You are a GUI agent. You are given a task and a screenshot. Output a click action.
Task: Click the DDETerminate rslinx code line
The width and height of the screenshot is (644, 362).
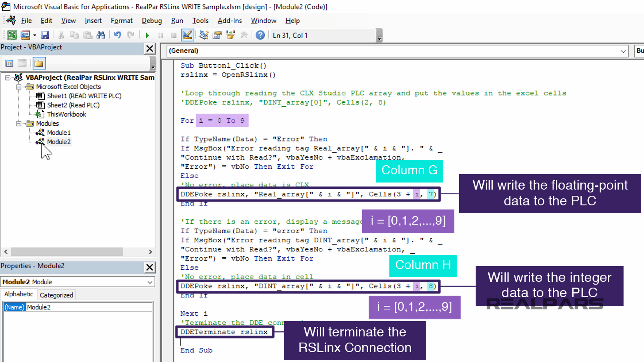click(x=224, y=332)
